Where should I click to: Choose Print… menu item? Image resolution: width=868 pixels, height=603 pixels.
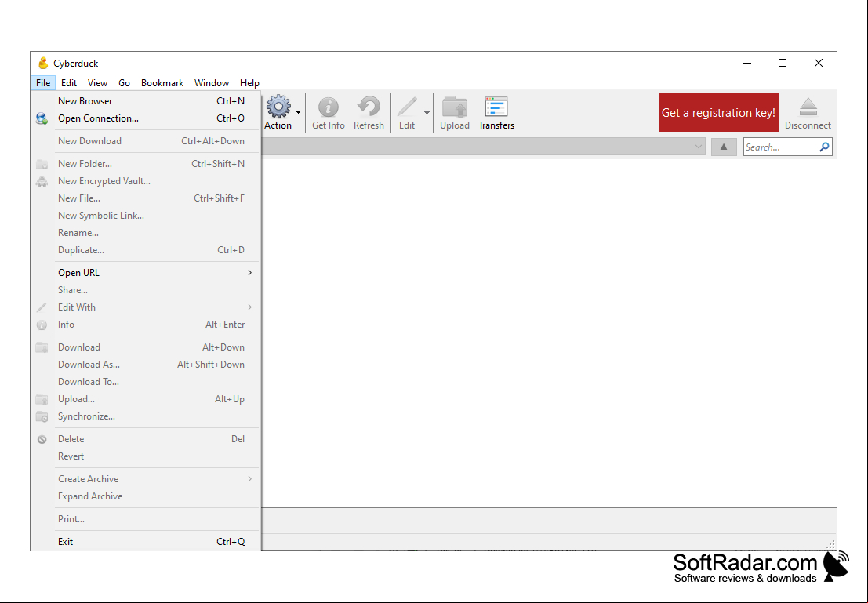tap(146, 518)
